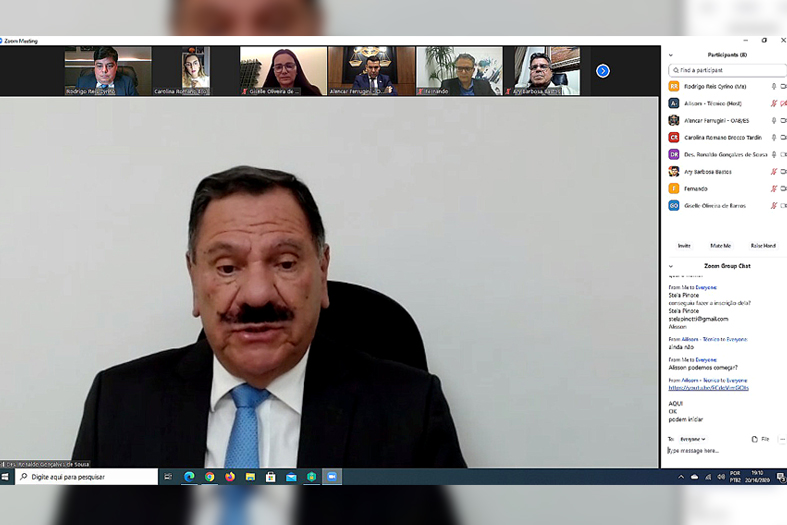The image size is (787, 525).
Task: Click the Mute Me button
Action: click(x=721, y=246)
